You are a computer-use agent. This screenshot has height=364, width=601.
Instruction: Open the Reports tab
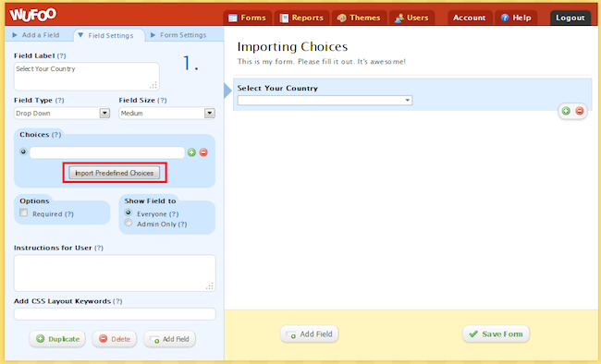(x=301, y=18)
